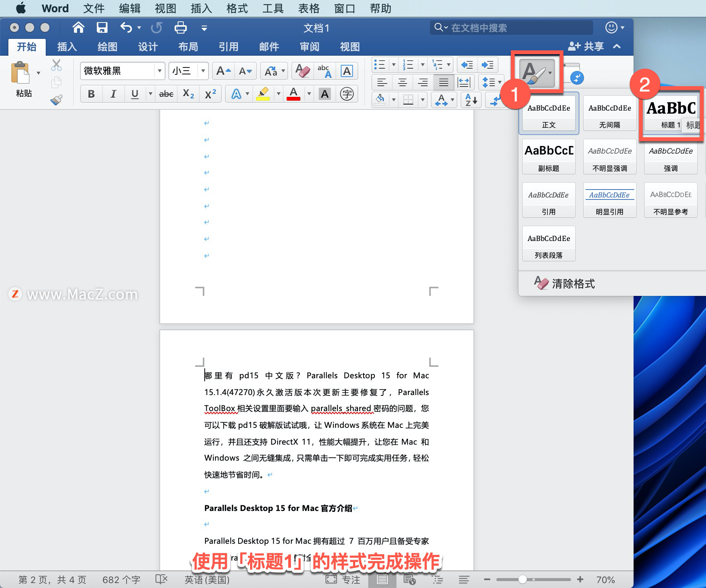Adjust the zoom slider handle

(x=523, y=580)
